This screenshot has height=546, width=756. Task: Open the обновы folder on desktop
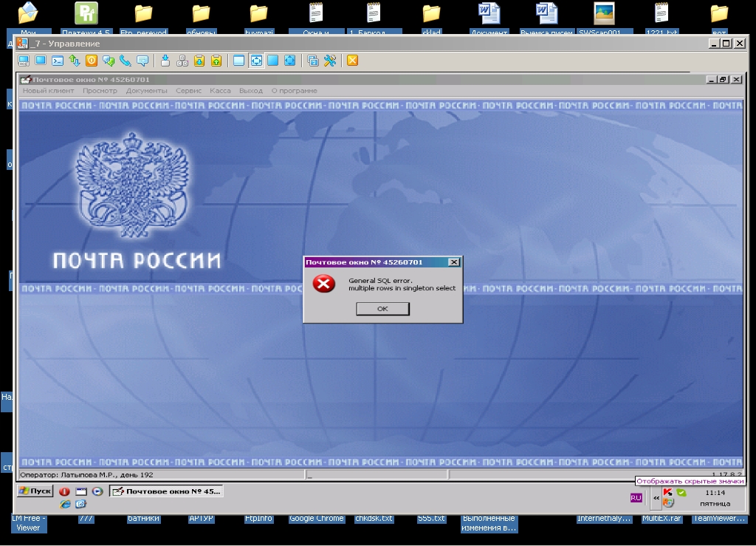(201, 18)
